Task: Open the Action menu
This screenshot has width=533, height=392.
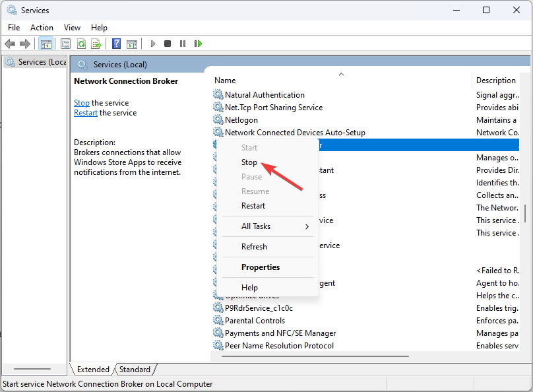Action: click(42, 28)
